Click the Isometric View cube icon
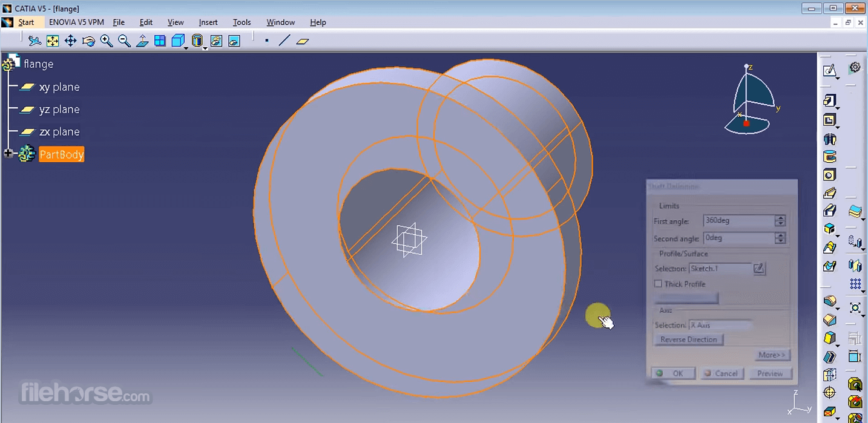 coord(177,41)
